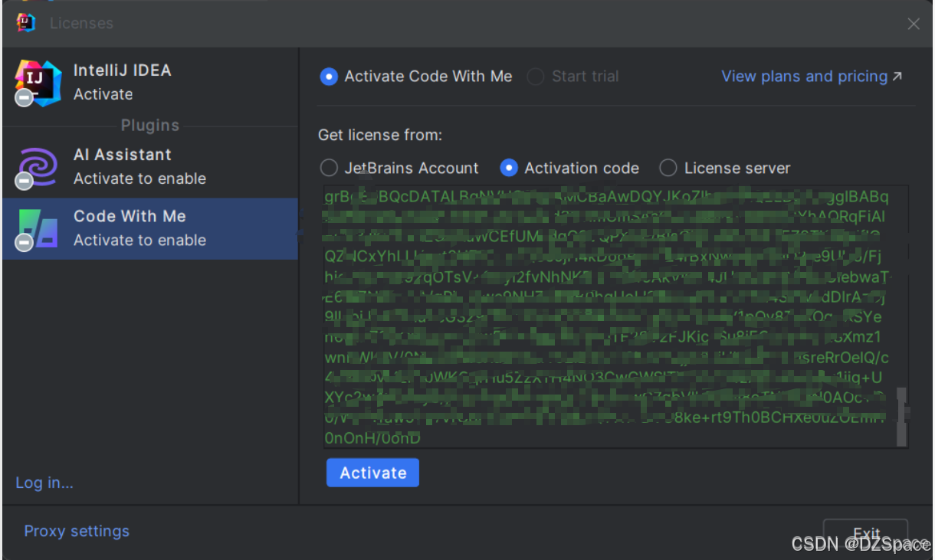The width and height of the screenshot is (935, 560).
Task: Click the Plugins section header
Action: (x=150, y=126)
